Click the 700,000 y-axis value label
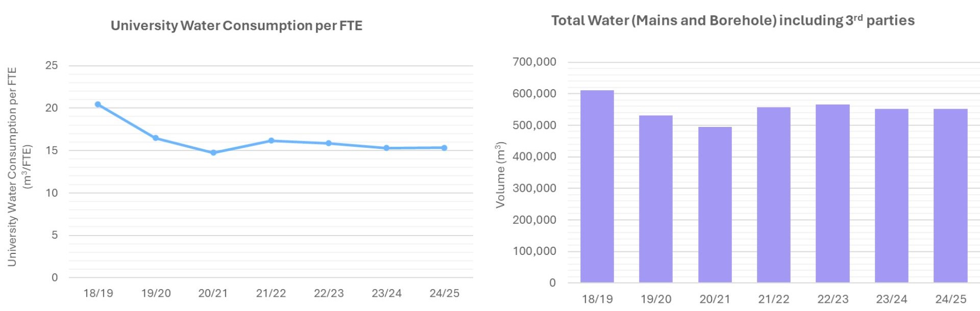The image size is (980, 311). [534, 62]
